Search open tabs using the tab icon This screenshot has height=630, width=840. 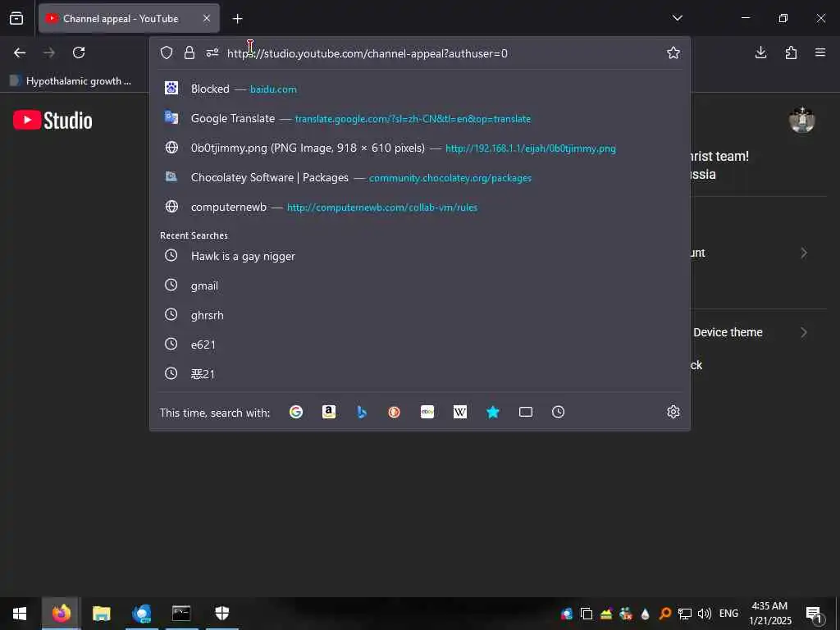(526, 412)
